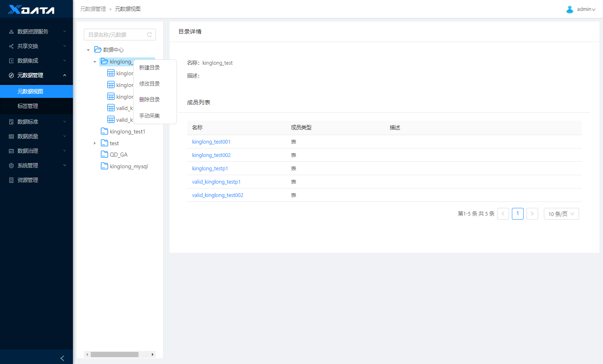This screenshot has height=364, width=603.
Task: Click the admin user avatar icon
Action: point(569,9)
